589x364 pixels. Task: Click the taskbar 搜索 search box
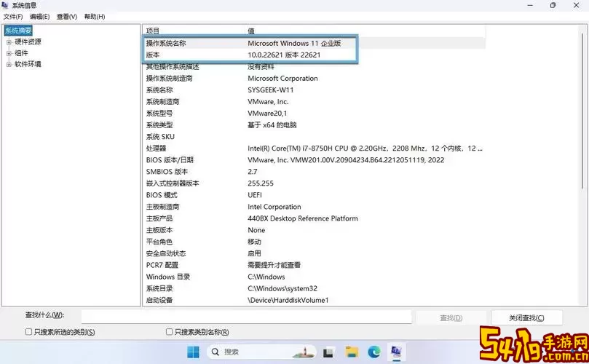(x=261, y=352)
